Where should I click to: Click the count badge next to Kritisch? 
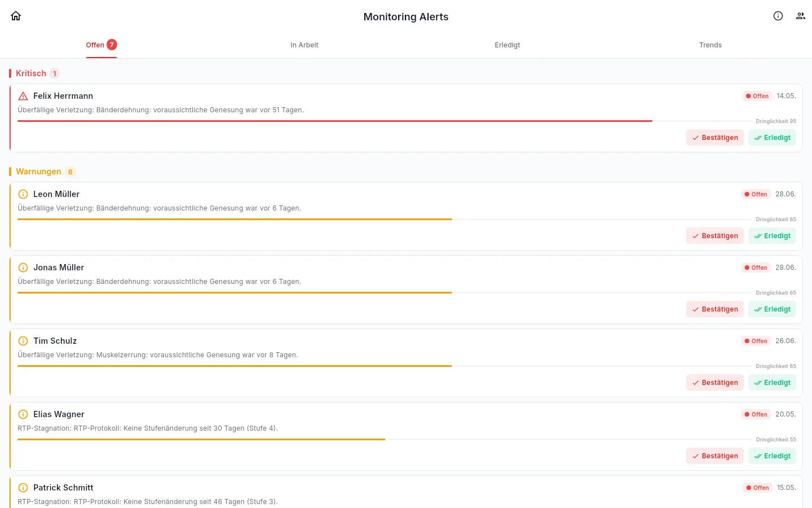coord(55,73)
